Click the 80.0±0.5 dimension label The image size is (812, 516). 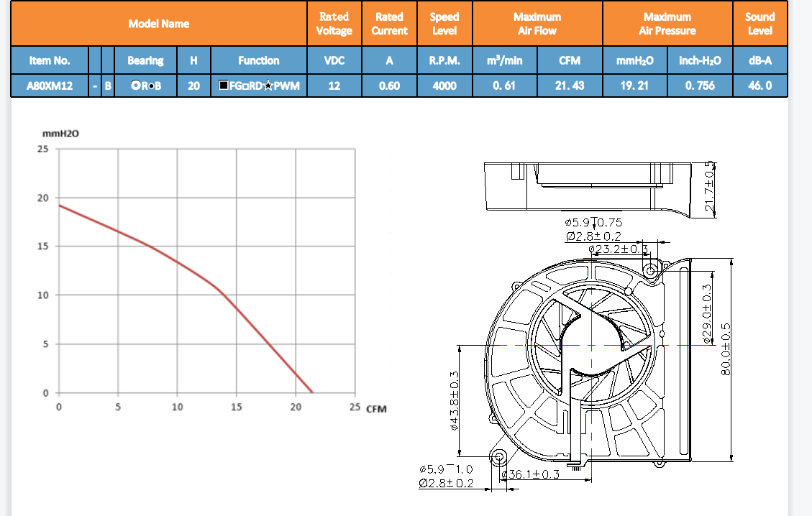726,349
